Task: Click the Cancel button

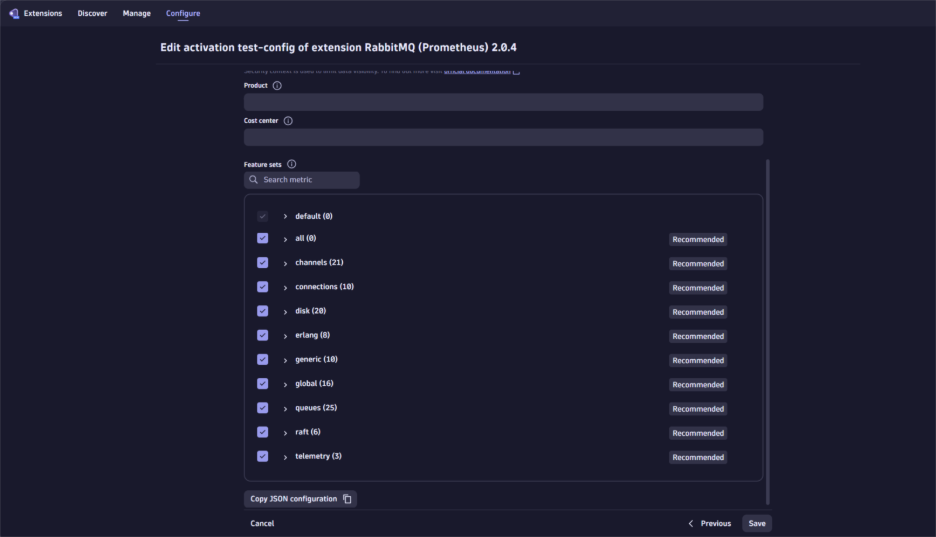Action: (262, 523)
